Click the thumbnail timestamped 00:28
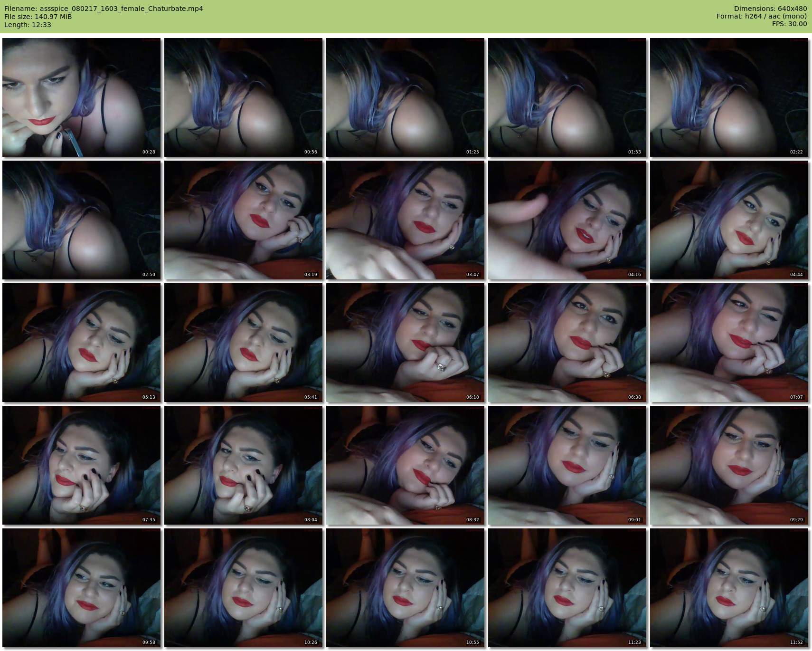Screen dimensions: 812x651 pyautogui.click(x=81, y=97)
